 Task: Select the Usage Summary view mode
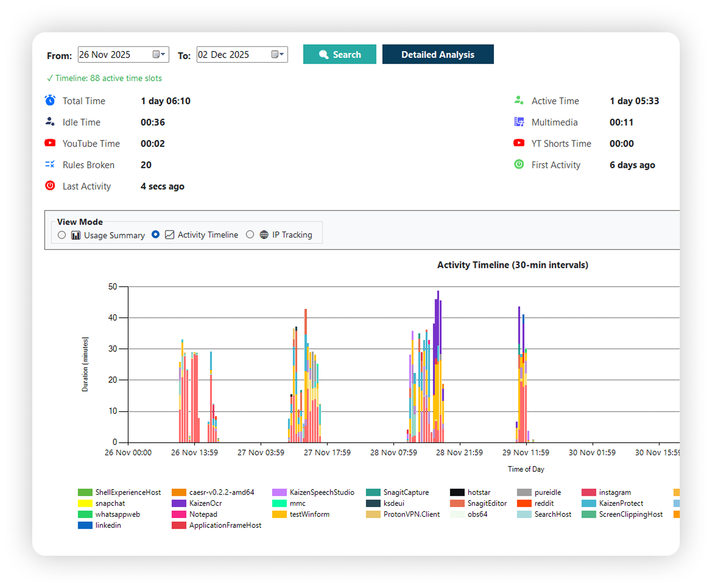coord(62,235)
